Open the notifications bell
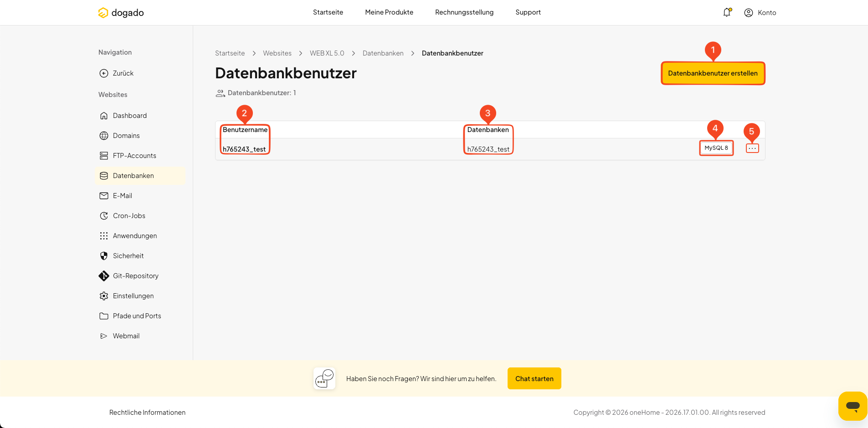The height and width of the screenshot is (428, 868). pos(727,12)
